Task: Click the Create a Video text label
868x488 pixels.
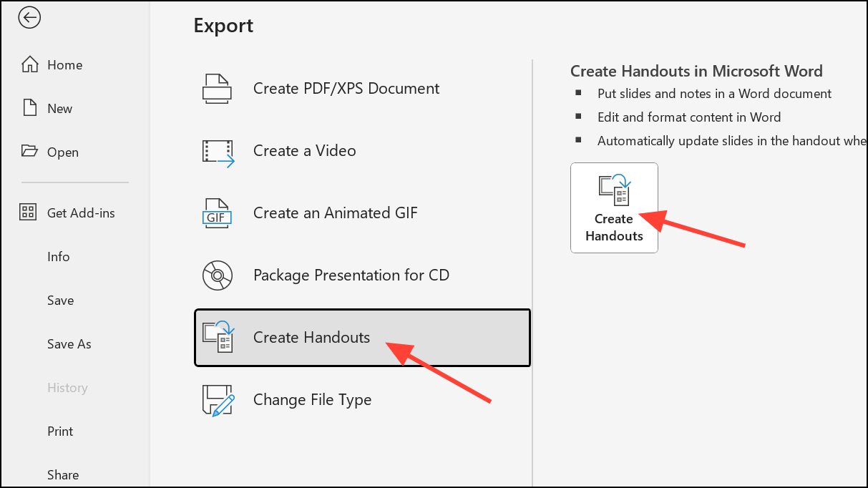Action: [305, 151]
